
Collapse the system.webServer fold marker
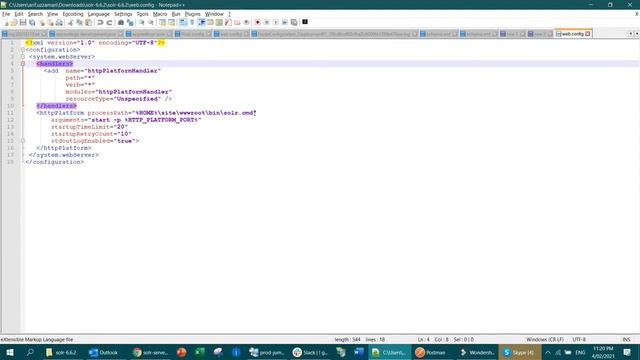pyautogui.click(x=23, y=57)
